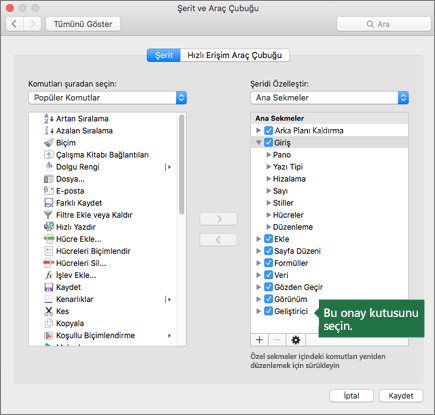Click the İptal button
Image resolution: width=435 pixels, height=415 pixels.
(x=351, y=396)
